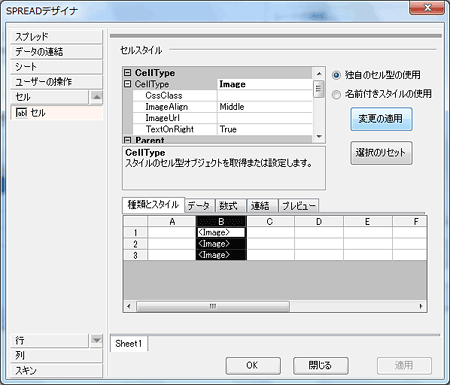This screenshot has width=450, height=385.
Task: Open the 列 sidebar section
Action: point(56,355)
